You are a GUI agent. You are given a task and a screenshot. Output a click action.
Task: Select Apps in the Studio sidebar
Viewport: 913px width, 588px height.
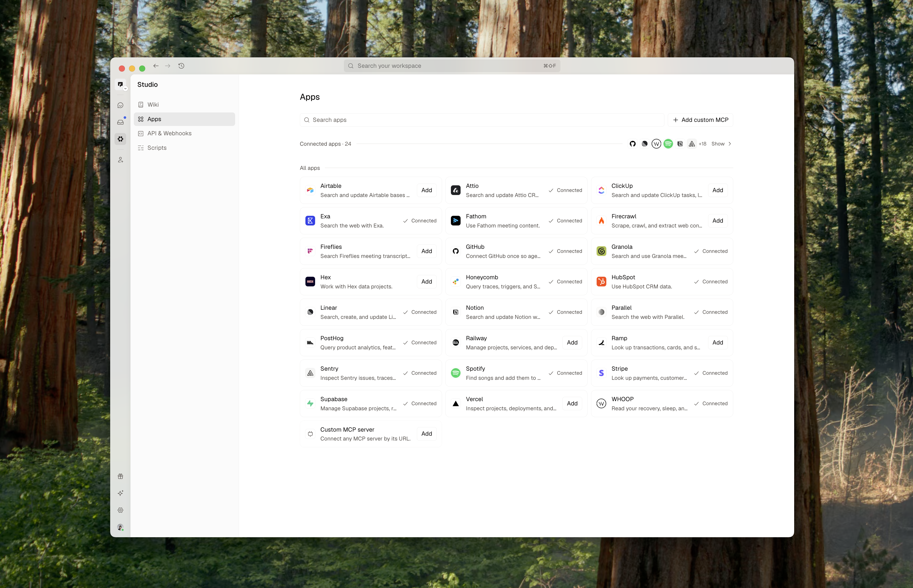(x=184, y=119)
